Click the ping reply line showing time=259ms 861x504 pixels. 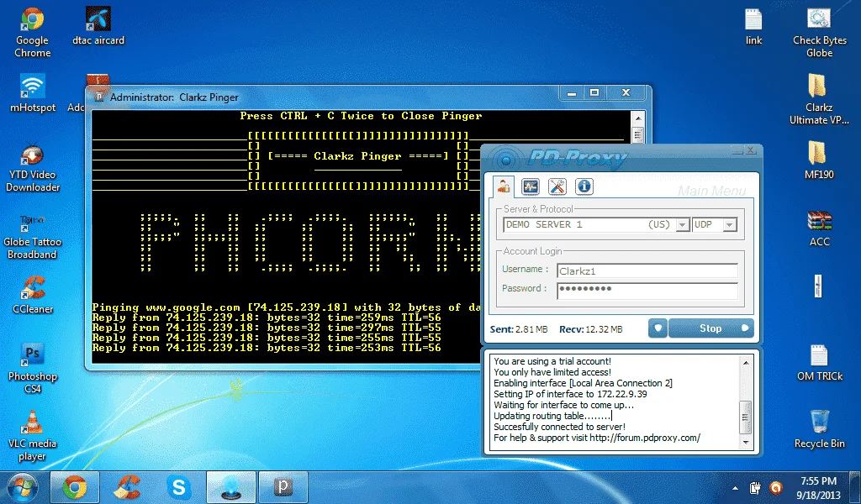(x=267, y=318)
